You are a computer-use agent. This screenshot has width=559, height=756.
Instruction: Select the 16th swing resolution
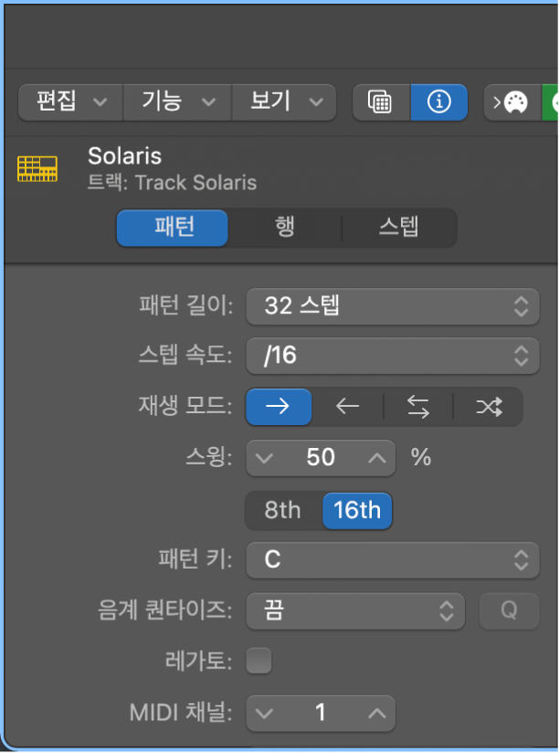356,511
